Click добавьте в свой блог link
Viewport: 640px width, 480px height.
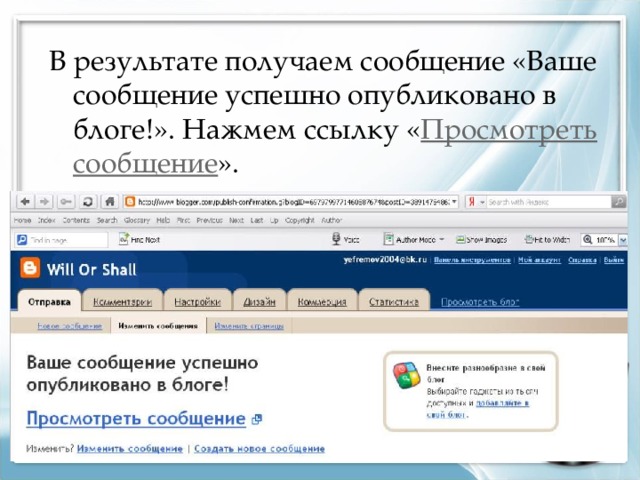[478, 409]
